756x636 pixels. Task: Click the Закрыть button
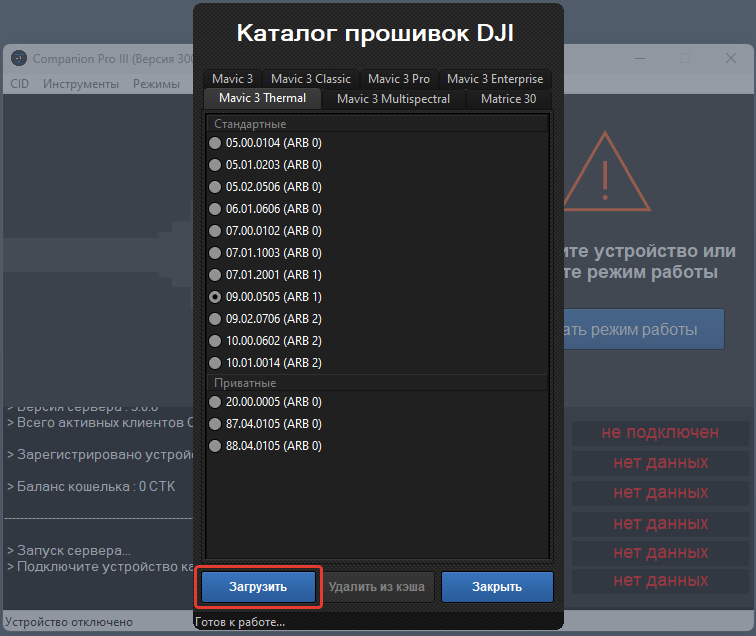coord(497,587)
